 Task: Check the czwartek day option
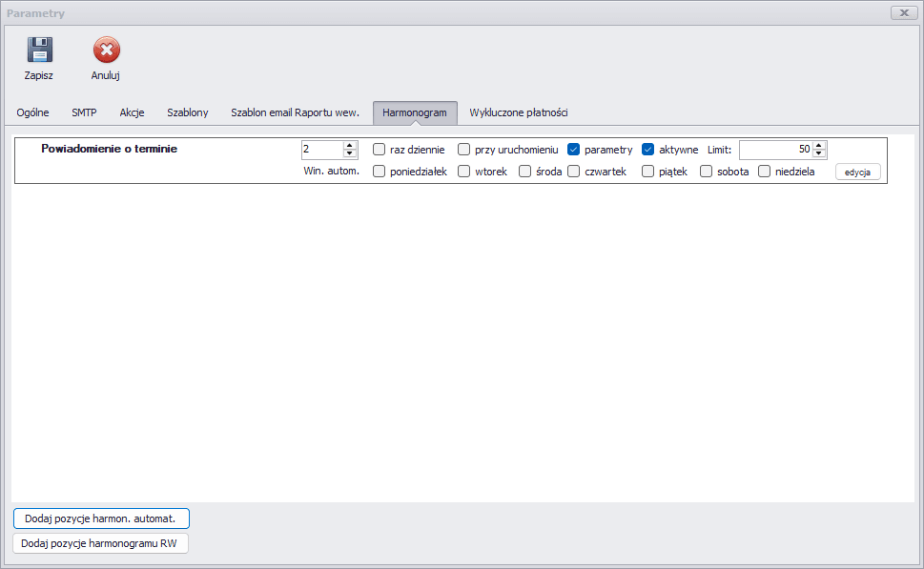coord(573,172)
